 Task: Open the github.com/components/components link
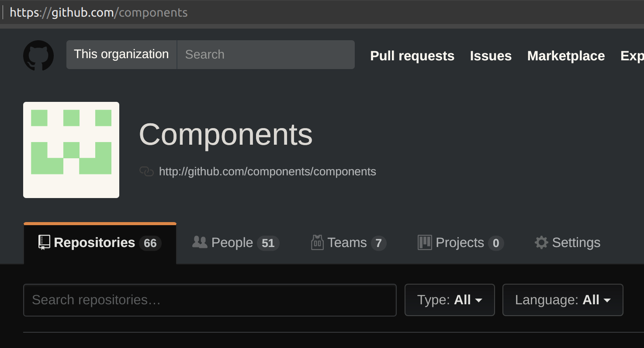[267, 171]
